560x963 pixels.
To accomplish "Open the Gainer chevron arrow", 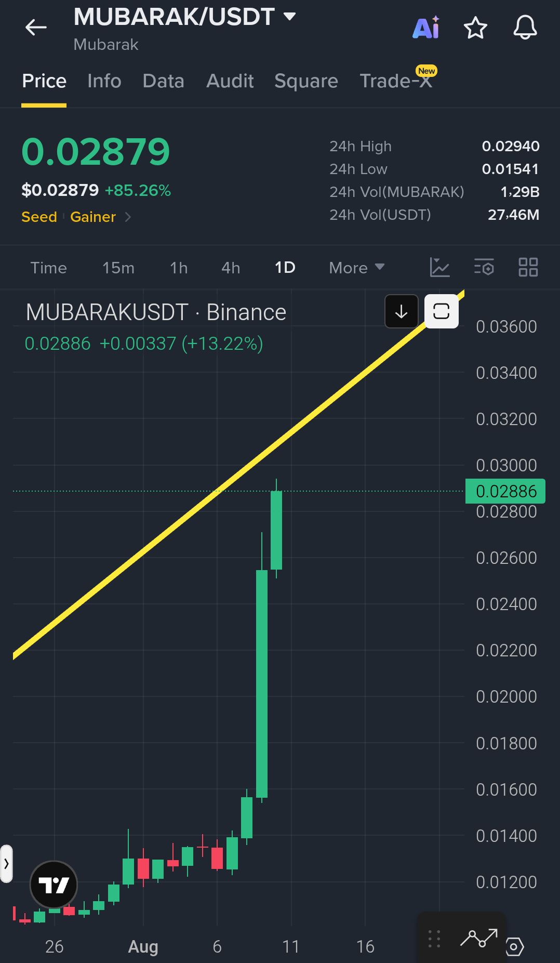I will tap(128, 217).
